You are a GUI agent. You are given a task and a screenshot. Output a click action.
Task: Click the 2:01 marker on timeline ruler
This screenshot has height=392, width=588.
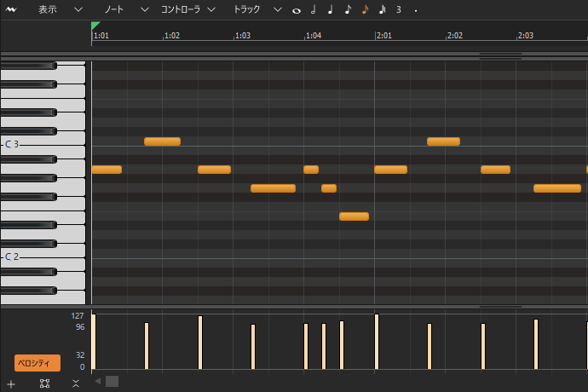point(383,36)
